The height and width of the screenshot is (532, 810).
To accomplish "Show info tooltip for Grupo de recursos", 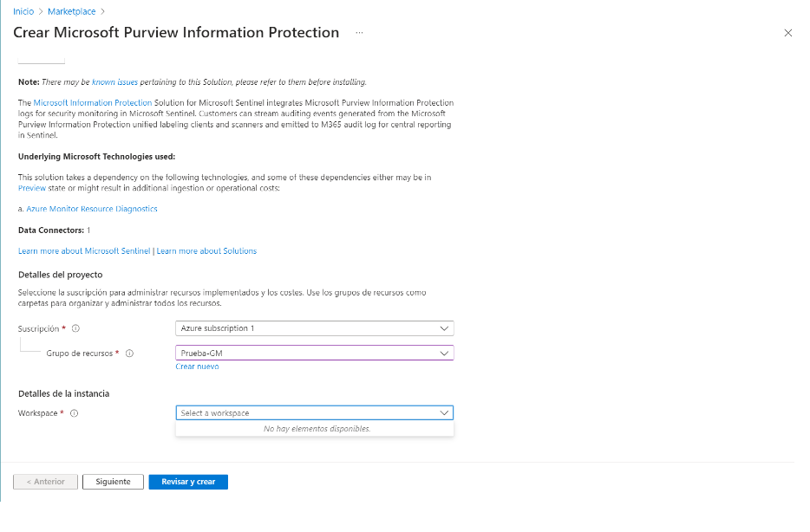I will pyautogui.click(x=130, y=354).
